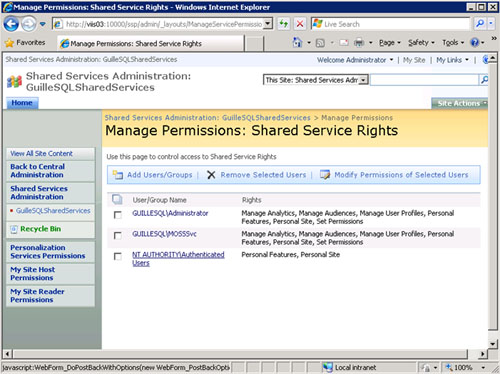
Task: Check the NT AUTHORITY\Authenticated Users checkbox
Action: [x=118, y=256]
